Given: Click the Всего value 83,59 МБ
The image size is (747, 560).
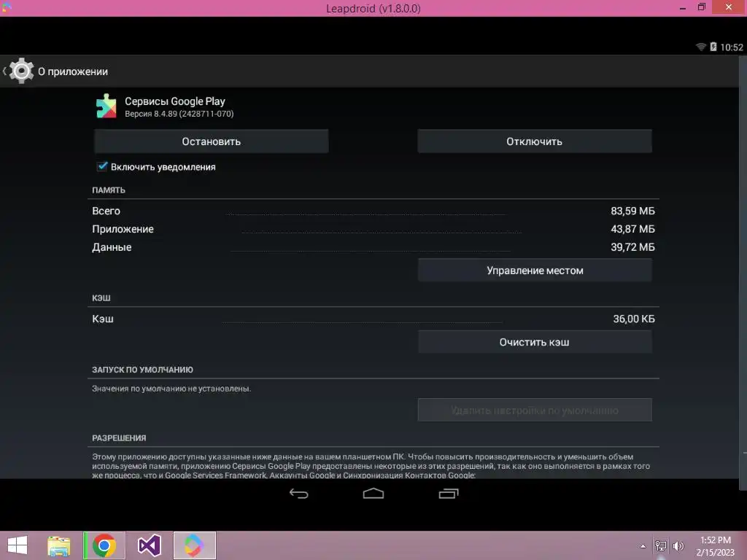Looking at the screenshot, I should click(632, 211).
